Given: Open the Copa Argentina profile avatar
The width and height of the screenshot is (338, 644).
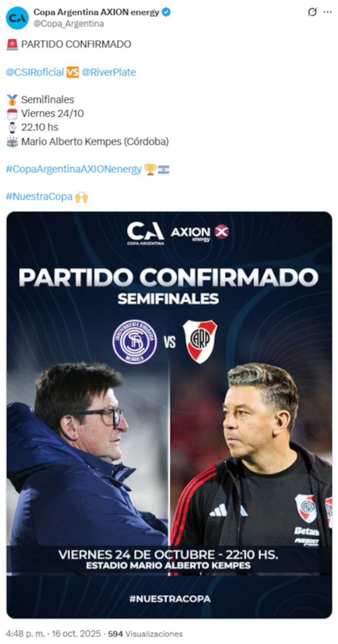Looking at the screenshot, I should [17, 18].
